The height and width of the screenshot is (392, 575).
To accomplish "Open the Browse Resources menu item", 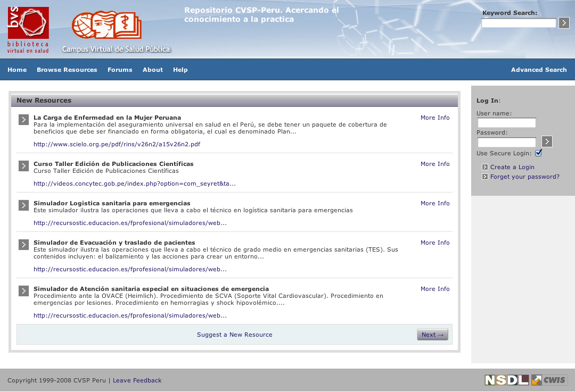I will tap(67, 70).
